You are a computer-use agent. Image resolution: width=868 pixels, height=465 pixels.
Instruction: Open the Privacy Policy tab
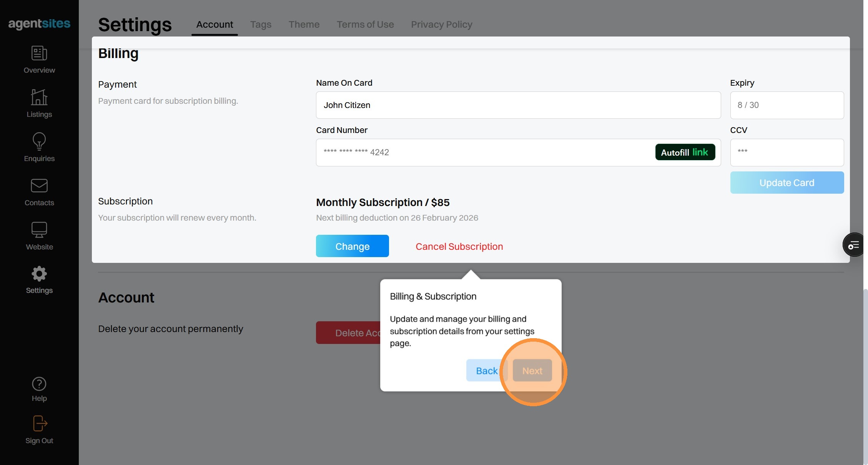pos(441,25)
